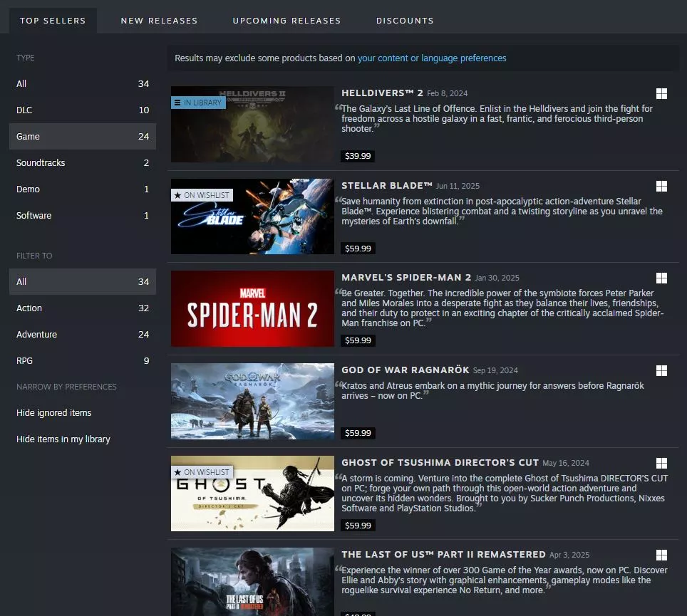
Task: Click The Last of Us Part II capsule image
Action: 252,582
